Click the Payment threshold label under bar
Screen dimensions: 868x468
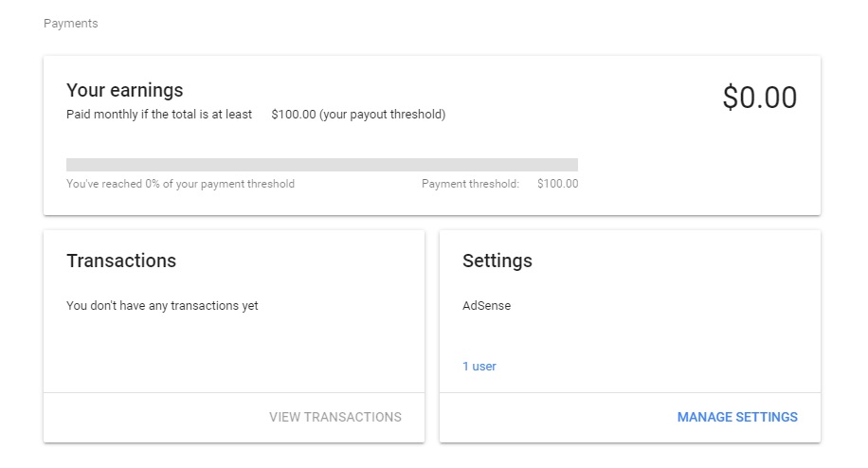point(470,184)
